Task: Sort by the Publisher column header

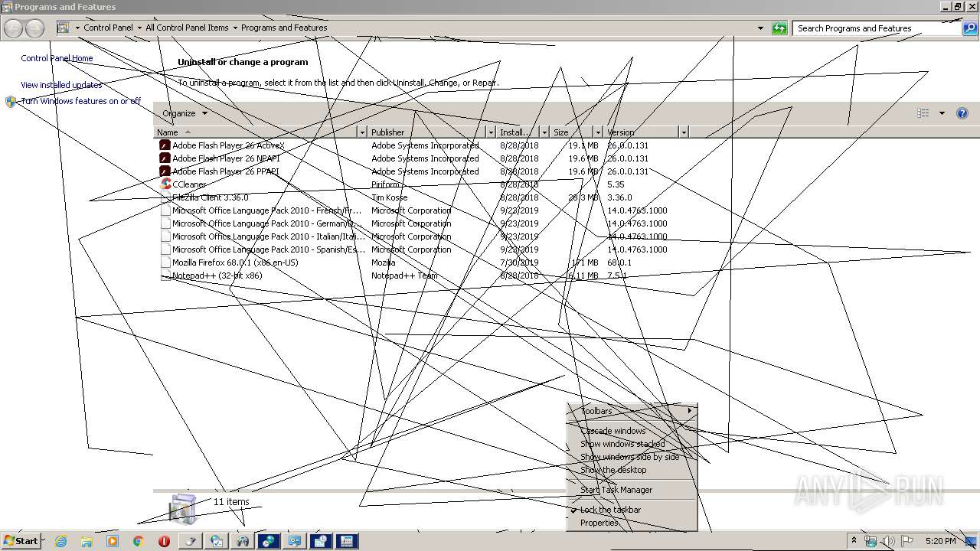Action: 427,132
